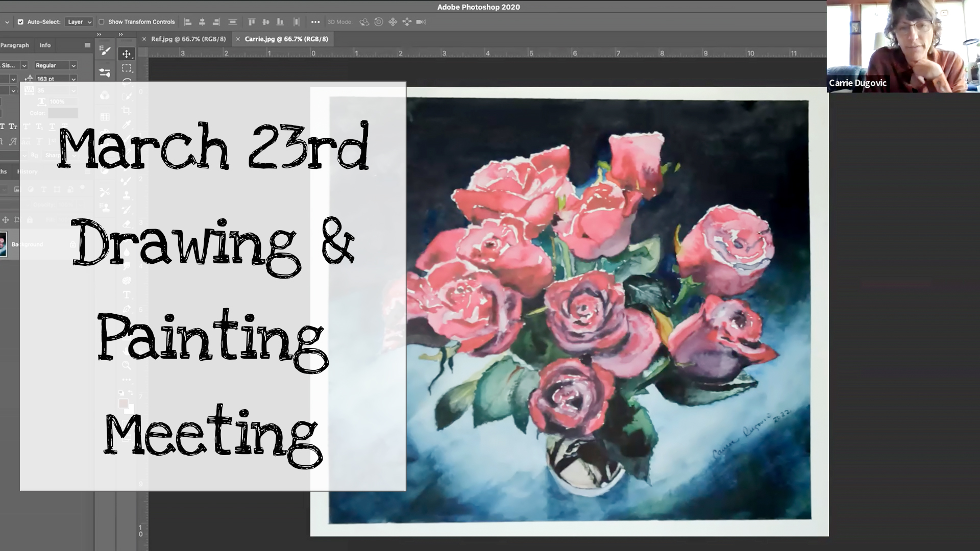Viewport: 980px width, 551px height.
Task: Open the Brushes panel icon
Action: (105, 72)
